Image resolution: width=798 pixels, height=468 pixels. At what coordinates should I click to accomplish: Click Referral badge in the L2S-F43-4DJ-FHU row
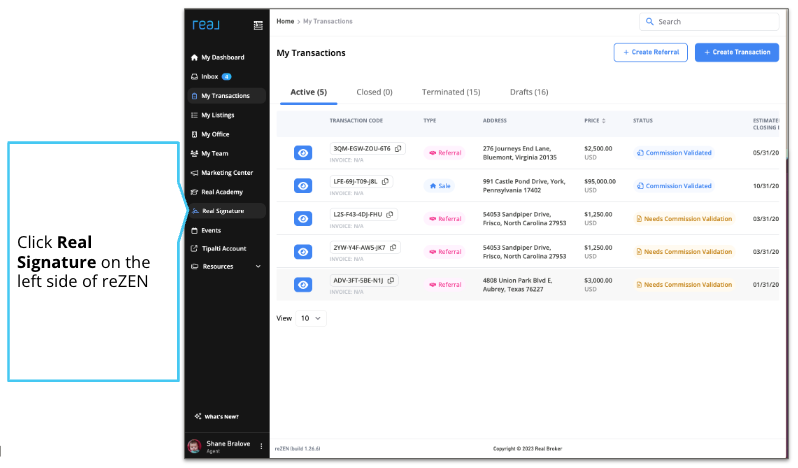[x=445, y=219]
